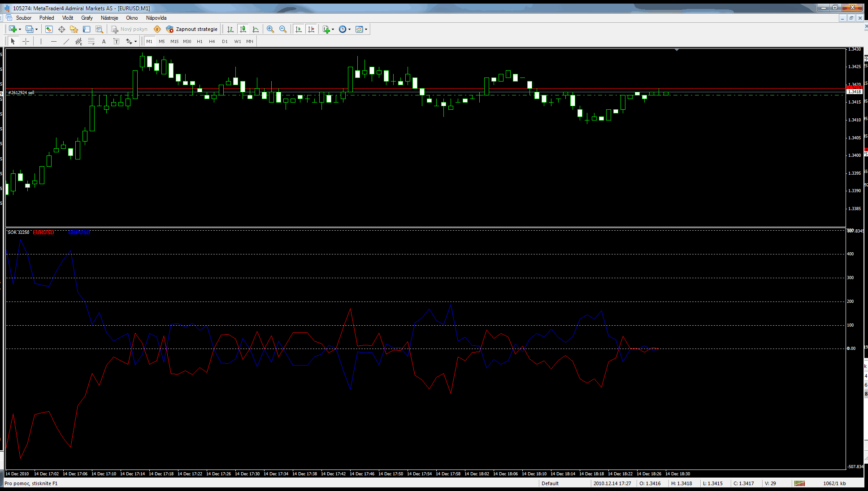
Task: Click the Periodicity clock icon
Action: [x=343, y=29]
